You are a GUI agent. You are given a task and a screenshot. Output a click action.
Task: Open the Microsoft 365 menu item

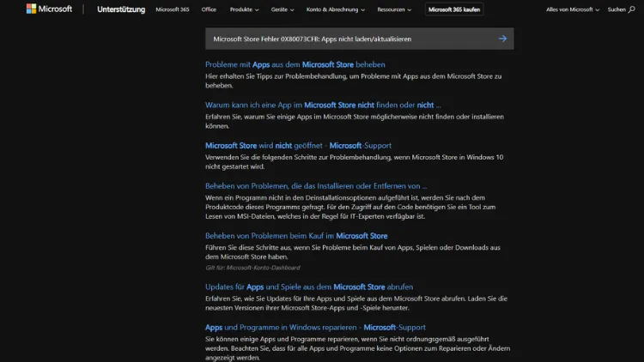pos(173,9)
